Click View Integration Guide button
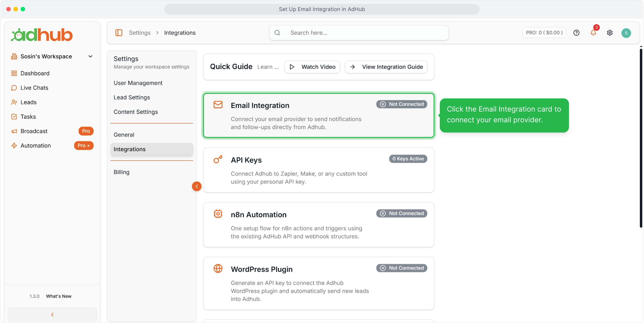This screenshot has height=323, width=644. (386, 67)
